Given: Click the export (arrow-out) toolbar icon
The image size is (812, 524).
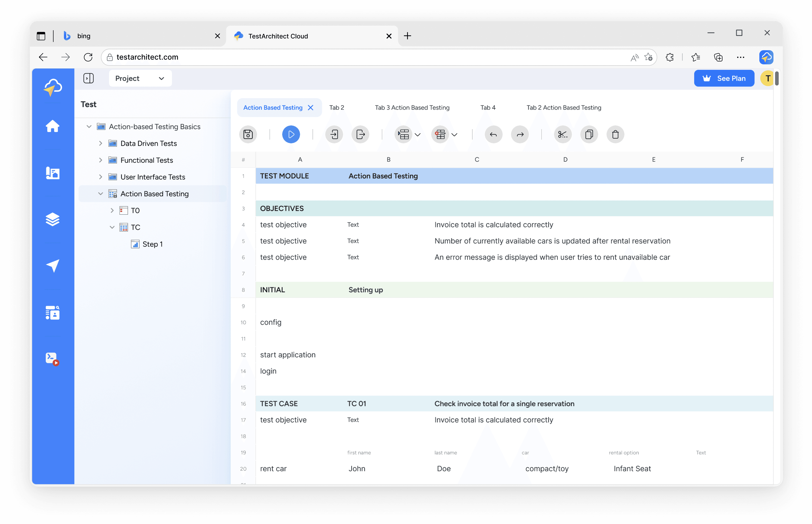Looking at the screenshot, I should coord(360,135).
